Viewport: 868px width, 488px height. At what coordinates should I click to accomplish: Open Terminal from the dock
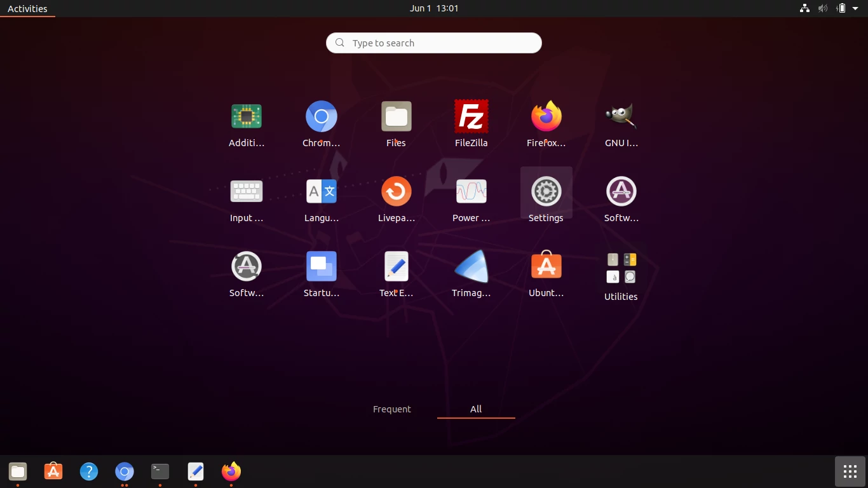pos(160,471)
